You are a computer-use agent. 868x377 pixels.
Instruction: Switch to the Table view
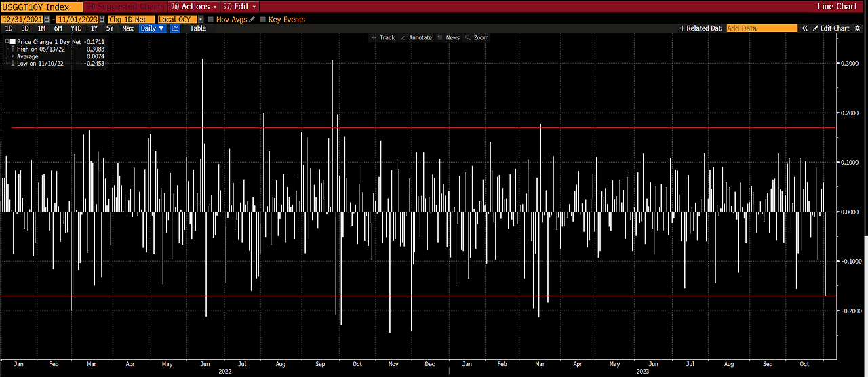point(198,28)
